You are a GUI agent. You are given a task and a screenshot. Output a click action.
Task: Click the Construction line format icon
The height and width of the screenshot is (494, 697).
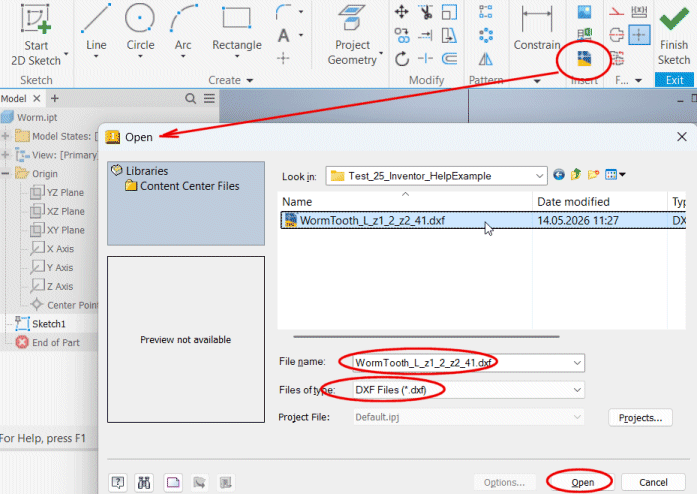[x=616, y=12]
